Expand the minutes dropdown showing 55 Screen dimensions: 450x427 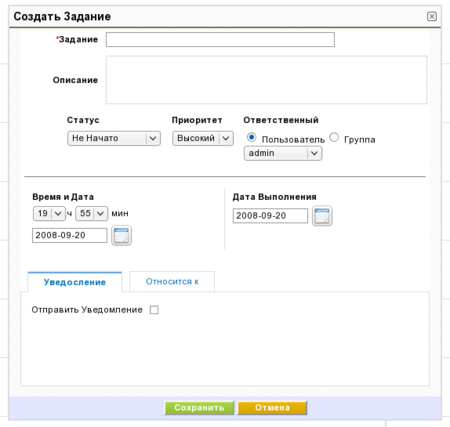coord(92,213)
